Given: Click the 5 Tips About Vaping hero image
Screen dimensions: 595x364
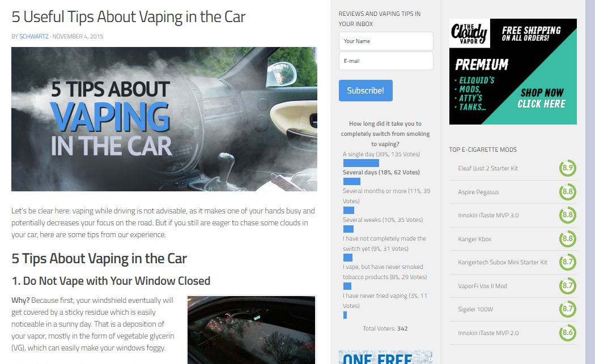Looking at the screenshot, I should coord(164,119).
